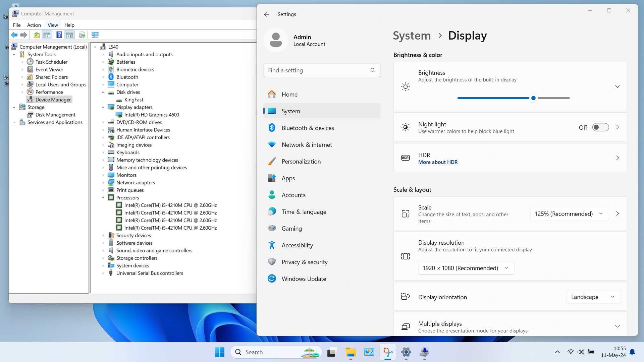Viewport: 644px width, 362px height.
Task: Click the Back arrow in Computer Management toolbar
Action: (14, 35)
